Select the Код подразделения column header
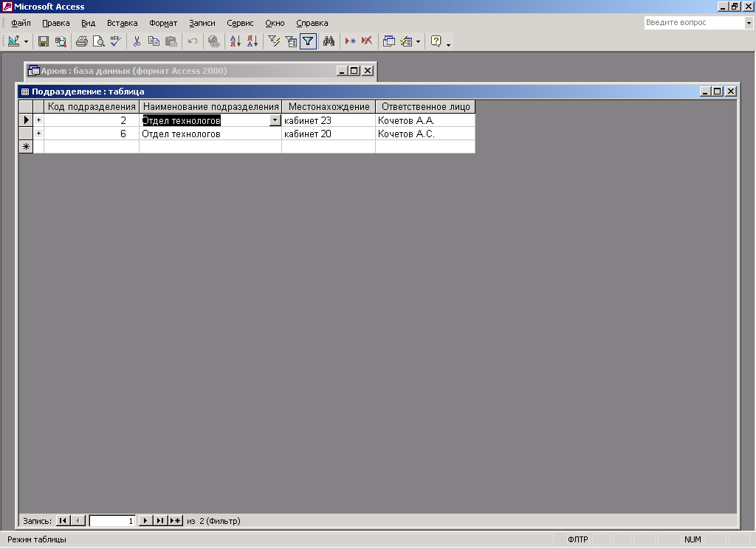Viewport: 756px width, 549px height. point(92,106)
